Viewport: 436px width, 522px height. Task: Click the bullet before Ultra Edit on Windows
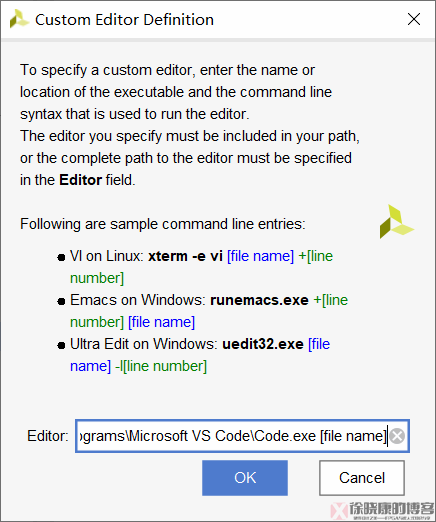pyautogui.click(x=61, y=345)
